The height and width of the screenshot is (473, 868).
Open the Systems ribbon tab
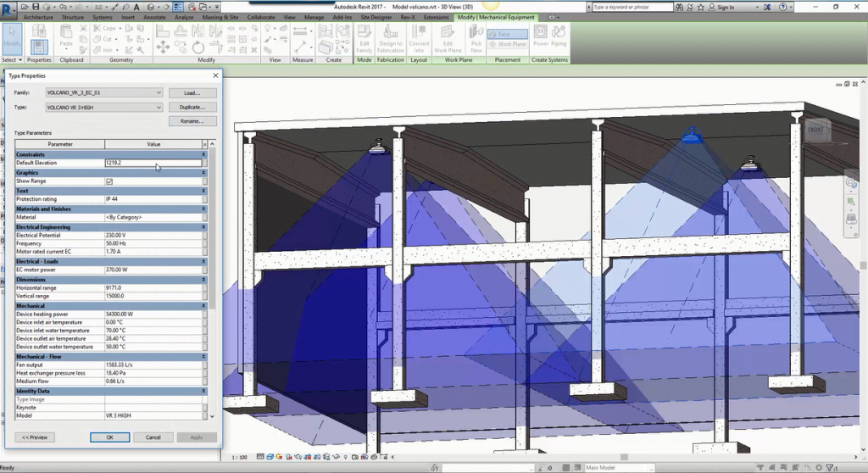(103, 17)
